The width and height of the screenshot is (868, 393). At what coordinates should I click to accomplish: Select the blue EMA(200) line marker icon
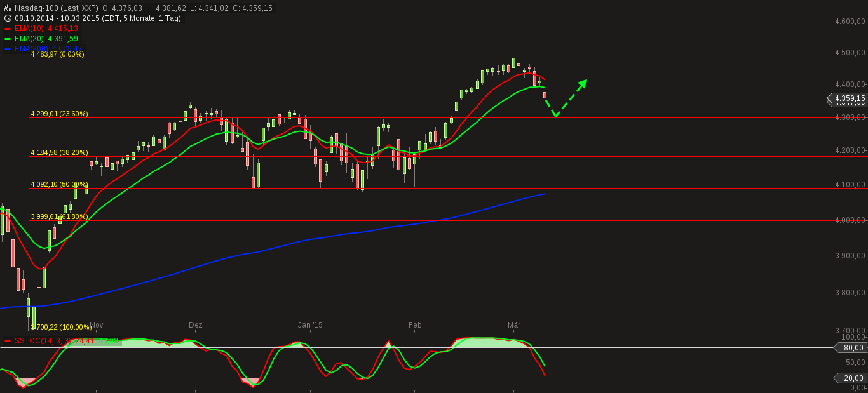8,48
